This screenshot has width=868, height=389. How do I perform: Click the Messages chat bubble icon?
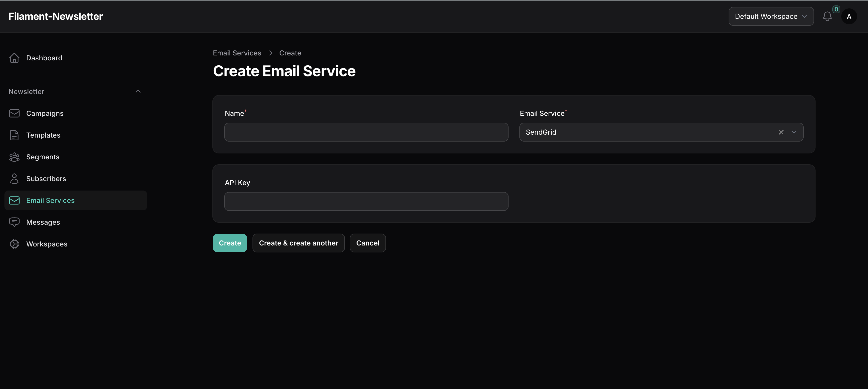(14, 222)
